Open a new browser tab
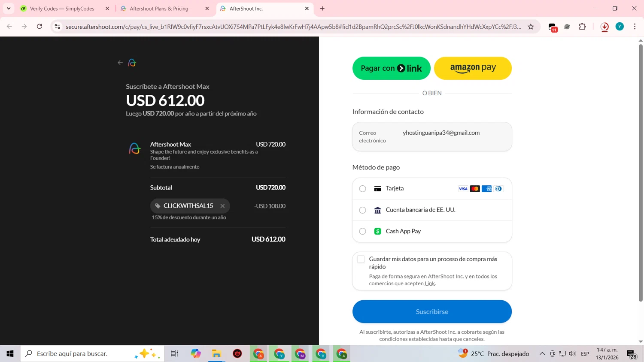 coord(322,9)
